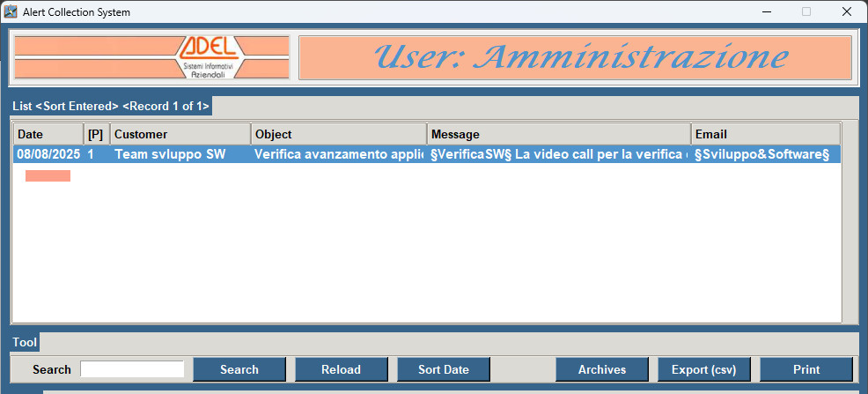Reload the alert list
Image resolution: width=868 pixels, height=394 pixels.
tap(341, 369)
